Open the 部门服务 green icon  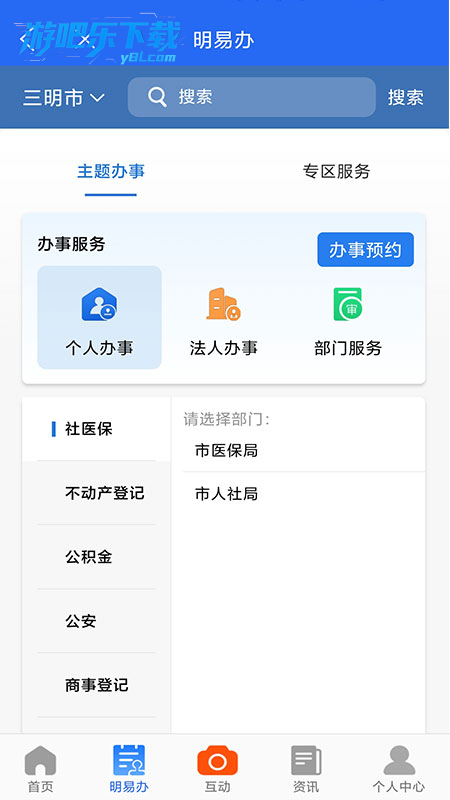[x=347, y=304]
